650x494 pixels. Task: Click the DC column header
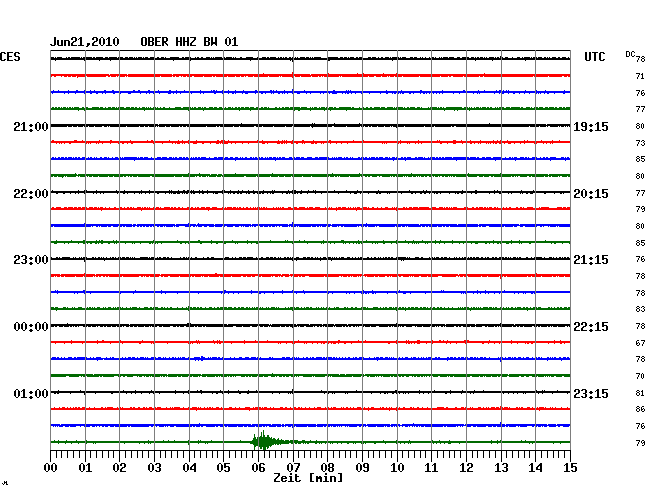coord(630,54)
